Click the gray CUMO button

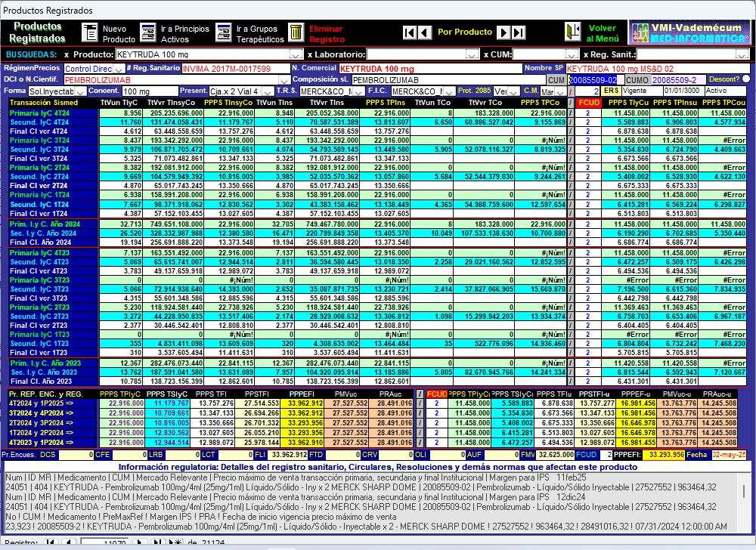coord(637,80)
